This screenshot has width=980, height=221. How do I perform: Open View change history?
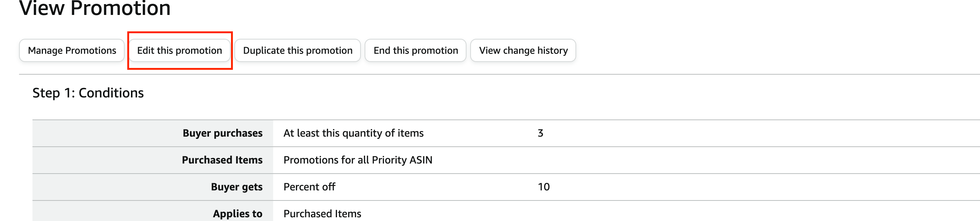point(523,51)
